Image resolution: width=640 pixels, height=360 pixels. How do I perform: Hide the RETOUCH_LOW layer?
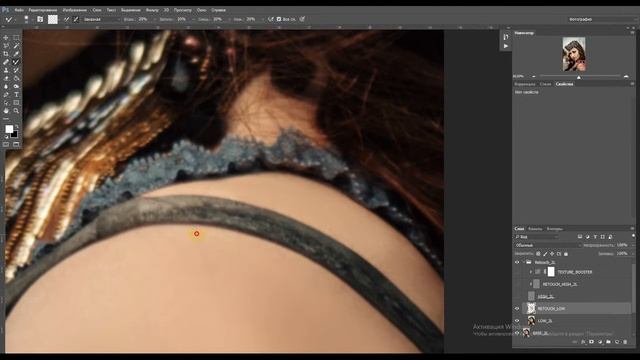coord(517,309)
